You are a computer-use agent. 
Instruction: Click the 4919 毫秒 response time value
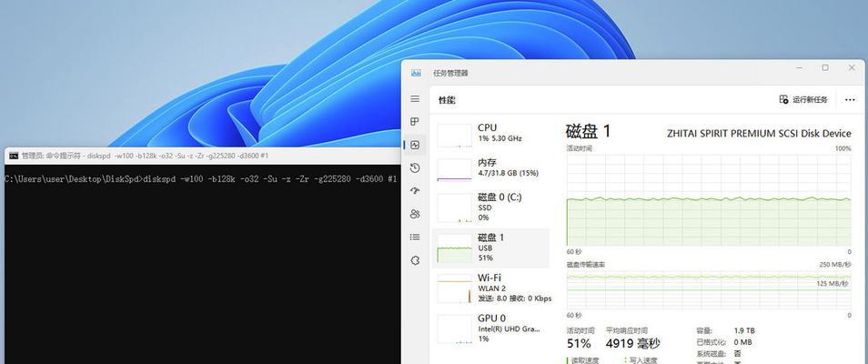pos(632,343)
